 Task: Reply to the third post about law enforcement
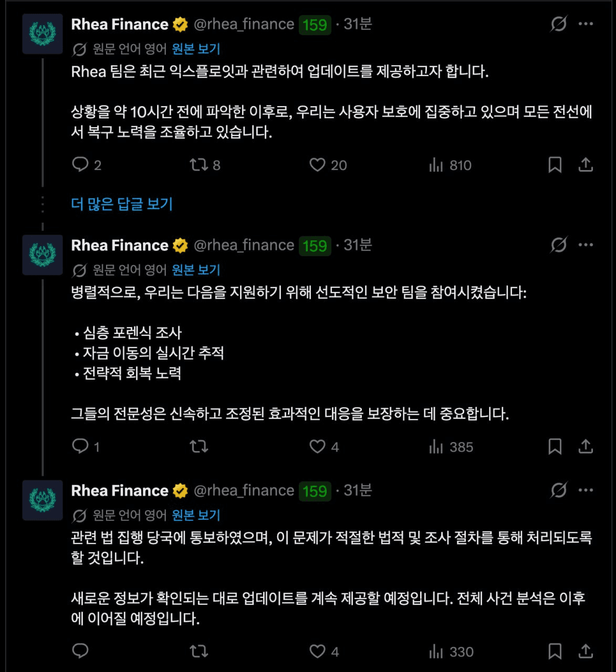[x=80, y=652]
